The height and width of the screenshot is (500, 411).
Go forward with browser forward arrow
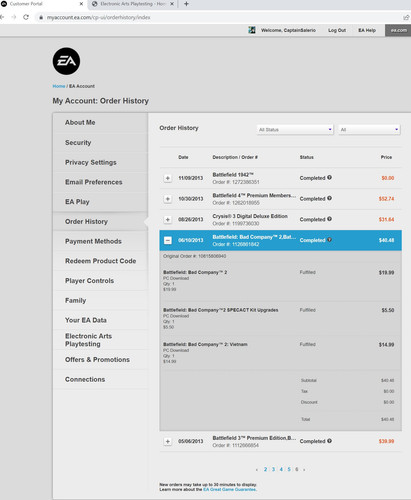(x=14, y=17)
